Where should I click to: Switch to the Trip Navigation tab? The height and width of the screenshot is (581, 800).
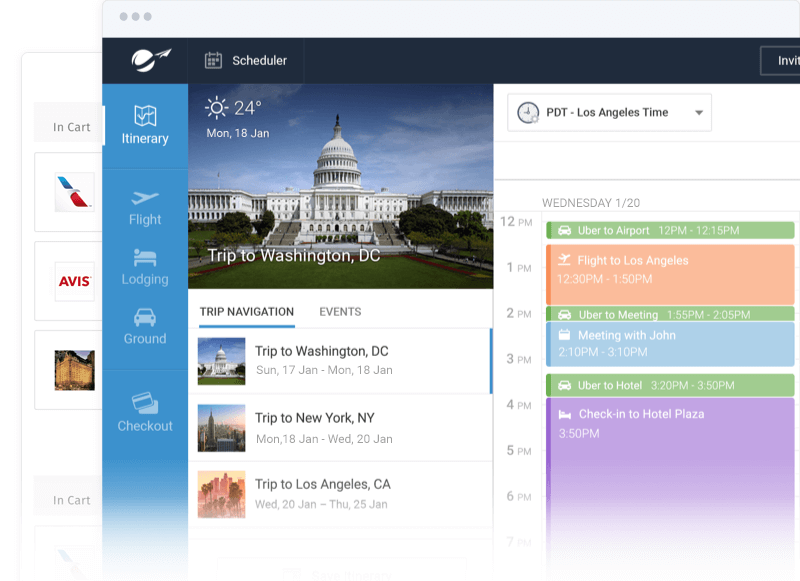(x=246, y=312)
